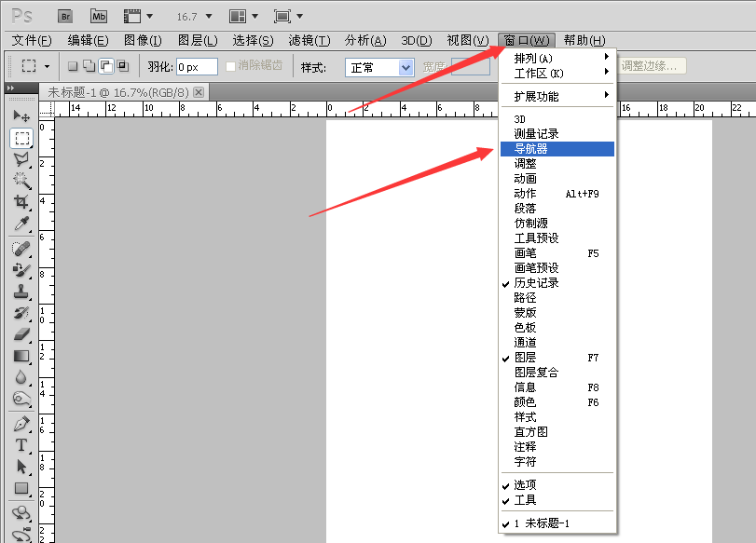Select the 3D Rotate tool

point(21,513)
